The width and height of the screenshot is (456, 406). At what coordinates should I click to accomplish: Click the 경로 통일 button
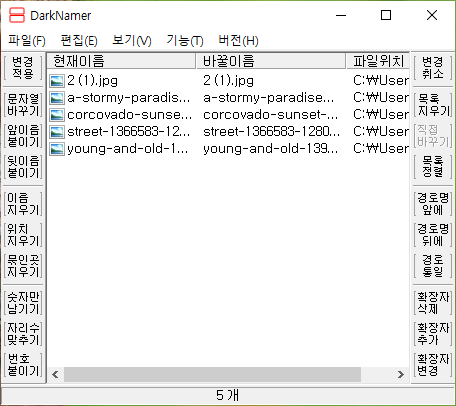[433, 266]
